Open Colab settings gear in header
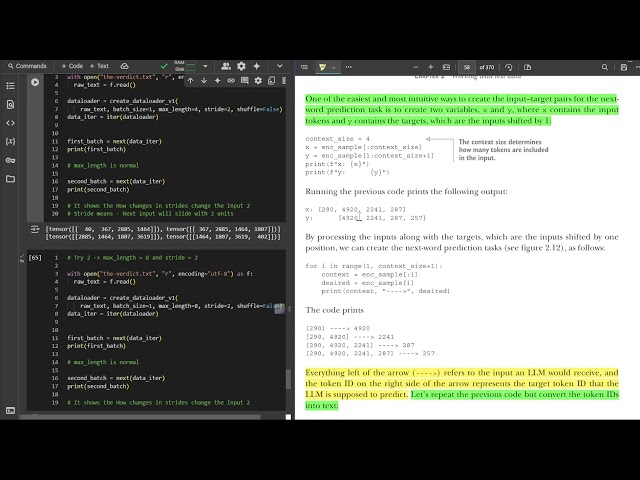 click(241, 66)
